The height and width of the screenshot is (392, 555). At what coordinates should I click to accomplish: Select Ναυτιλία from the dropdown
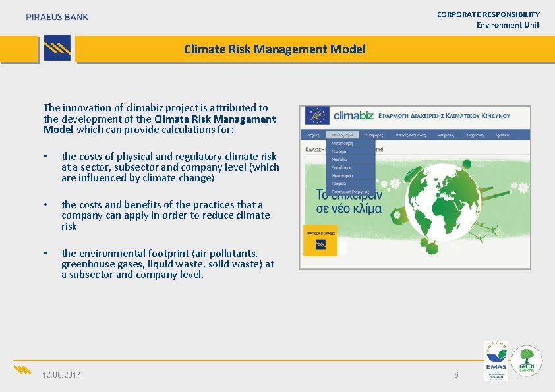click(x=351, y=159)
